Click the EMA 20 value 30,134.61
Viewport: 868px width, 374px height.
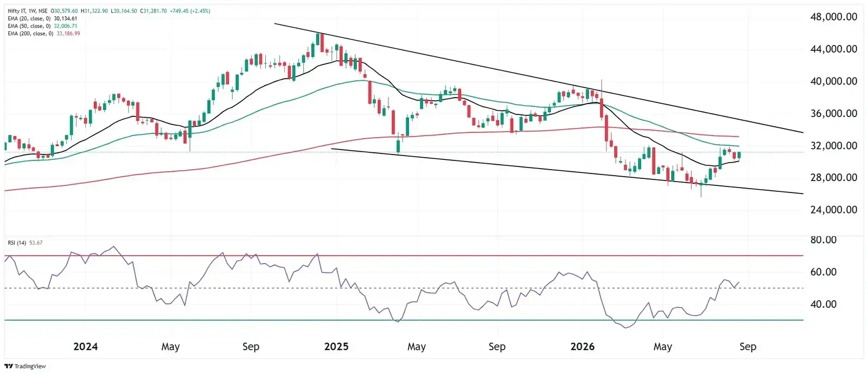click(66, 18)
